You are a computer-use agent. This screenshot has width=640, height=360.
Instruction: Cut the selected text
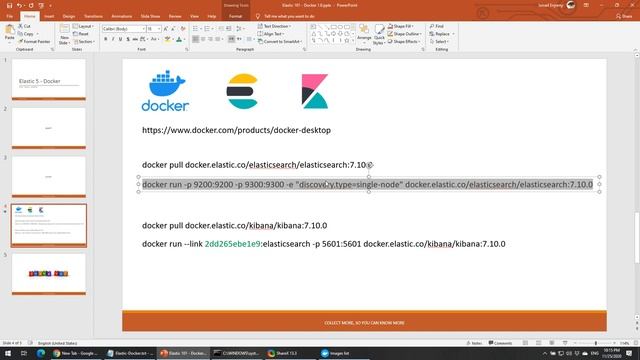coord(24,26)
